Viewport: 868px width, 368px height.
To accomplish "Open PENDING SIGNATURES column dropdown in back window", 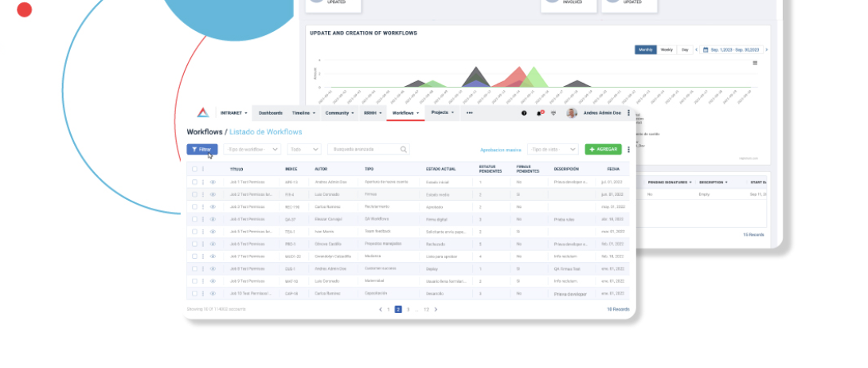I will click(690, 182).
